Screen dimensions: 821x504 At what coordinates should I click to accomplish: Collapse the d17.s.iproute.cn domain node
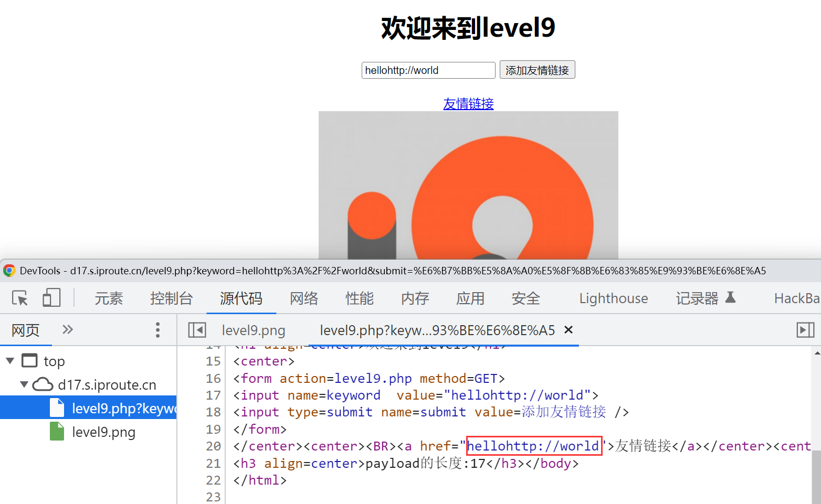(x=24, y=384)
